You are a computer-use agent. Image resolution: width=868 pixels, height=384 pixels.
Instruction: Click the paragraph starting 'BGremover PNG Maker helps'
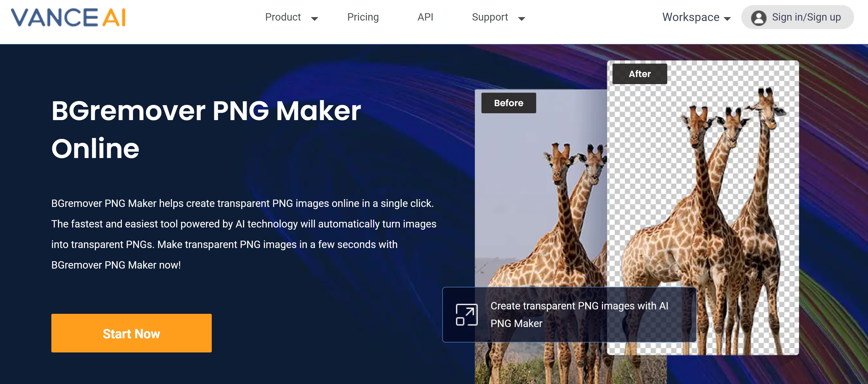[244, 234]
